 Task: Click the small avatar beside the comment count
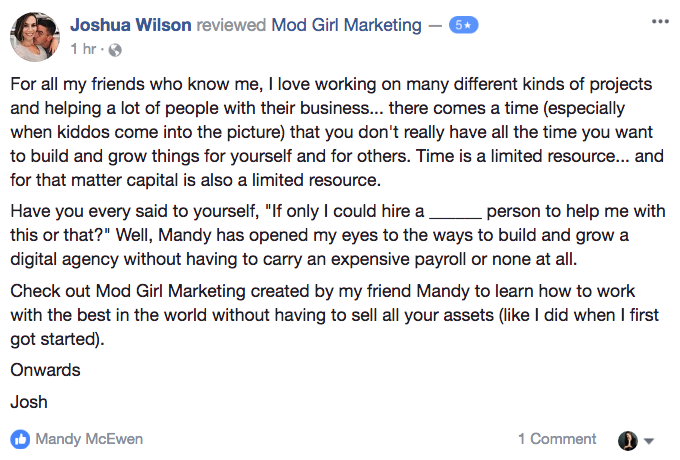tap(628, 440)
